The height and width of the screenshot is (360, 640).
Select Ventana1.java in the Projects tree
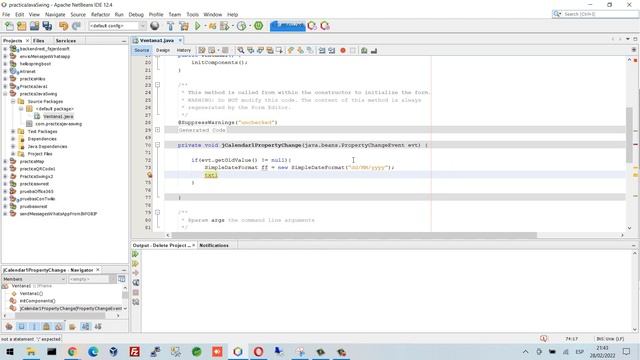click(x=58, y=116)
